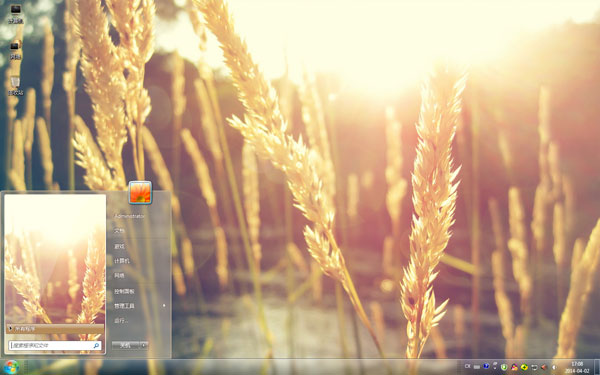Screen dimensions: 600x375
Task: Open the Computer (计算机) desktop icon
Action: pos(16,13)
